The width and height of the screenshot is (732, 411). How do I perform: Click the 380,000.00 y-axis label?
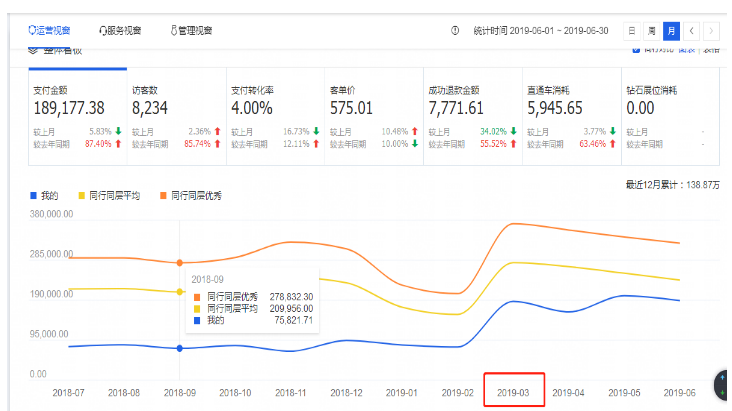point(51,214)
